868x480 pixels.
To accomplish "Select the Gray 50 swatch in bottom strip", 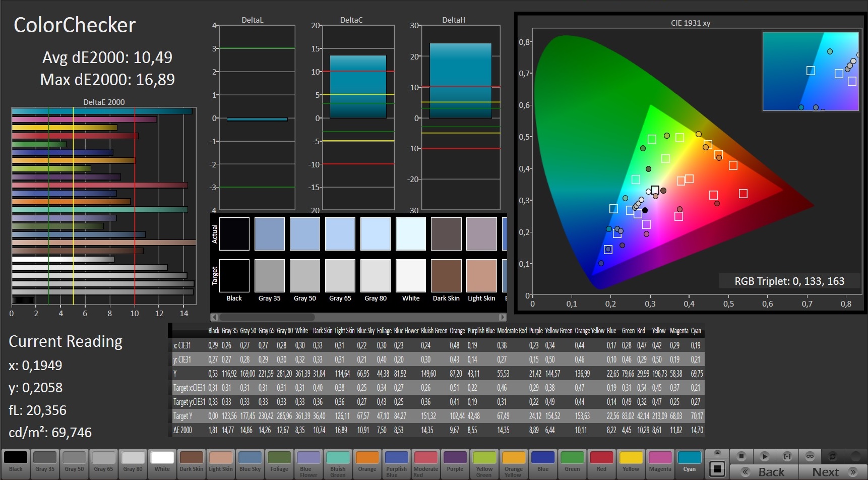I will pos(74,463).
